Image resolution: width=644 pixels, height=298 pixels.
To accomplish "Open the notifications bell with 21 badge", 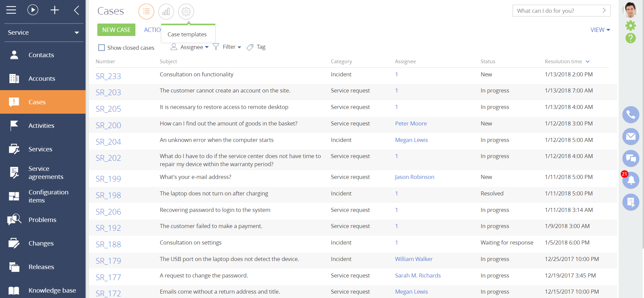I will pyautogui.click(x=631, y=180).
